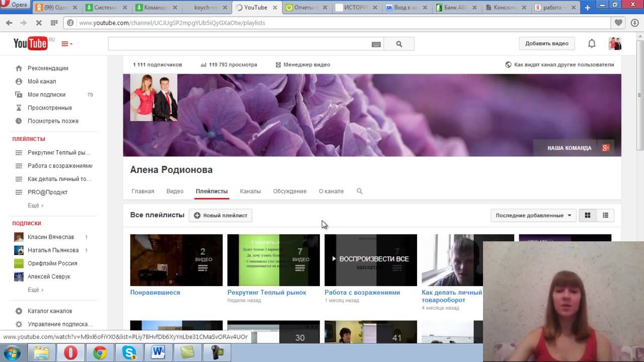Open Opera Speed Dial grid
The image size is (644, 362).
coord(54,23)
